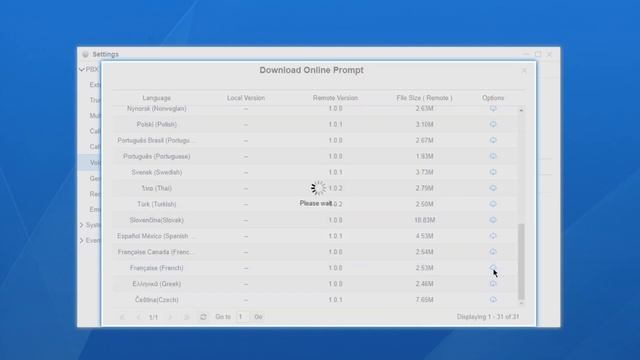Click the Go to page number field

(242, 317)
